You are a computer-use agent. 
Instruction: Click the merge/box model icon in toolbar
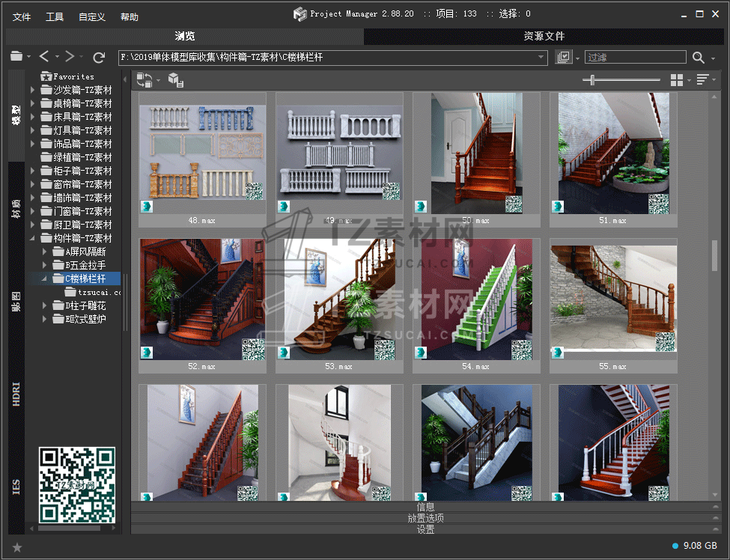pos(175,79)
